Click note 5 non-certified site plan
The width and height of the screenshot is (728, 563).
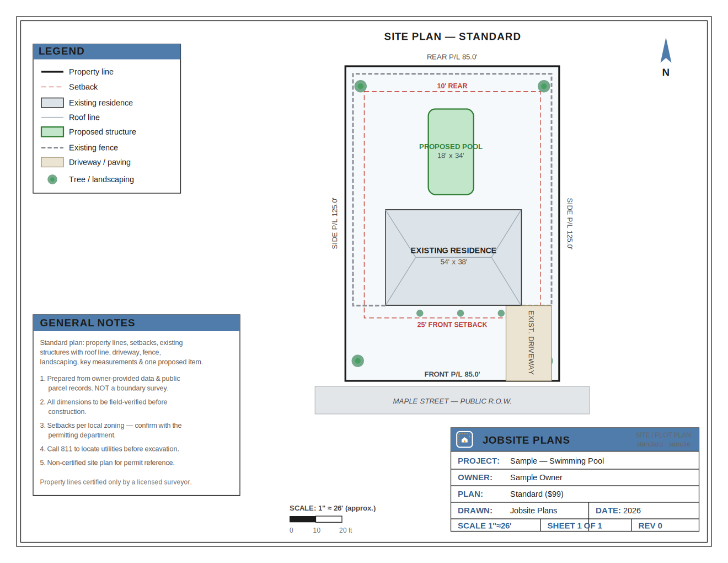pyautogui.click(x=107, y=463)
